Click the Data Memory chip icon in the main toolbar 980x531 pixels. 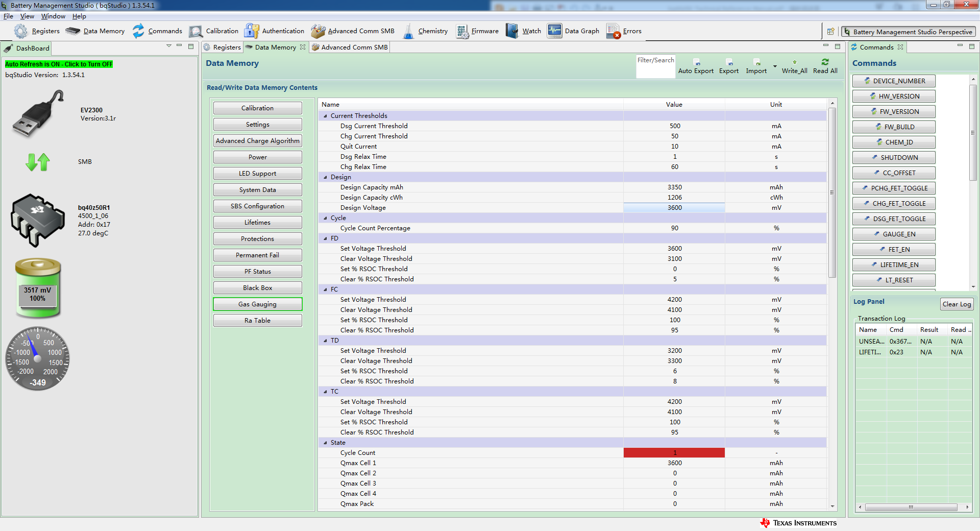pos(73,31)
